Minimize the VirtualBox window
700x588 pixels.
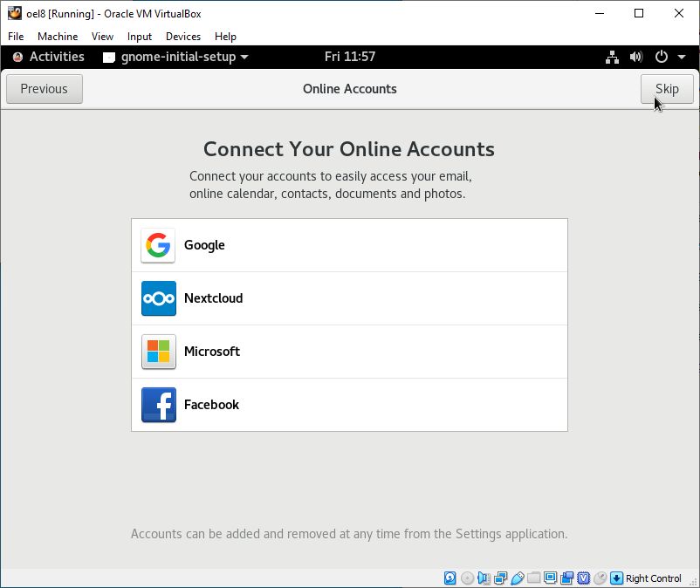(x=600, y=13)
